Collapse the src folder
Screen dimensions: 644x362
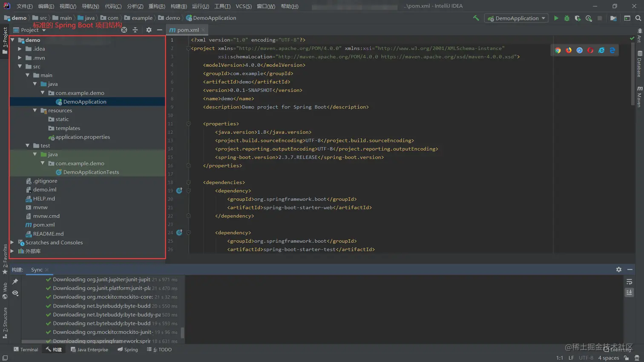coord(20,66)
